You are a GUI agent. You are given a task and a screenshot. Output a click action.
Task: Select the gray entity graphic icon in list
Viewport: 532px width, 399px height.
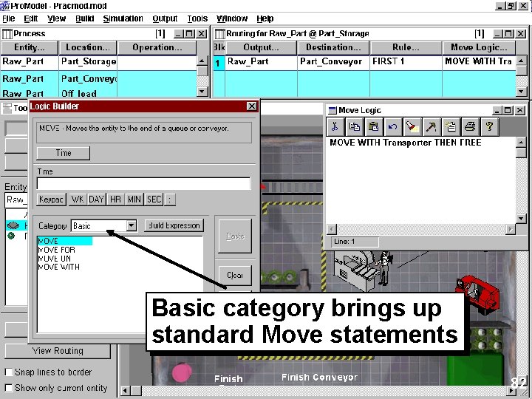pyautogui.click(x=13, y=225)
